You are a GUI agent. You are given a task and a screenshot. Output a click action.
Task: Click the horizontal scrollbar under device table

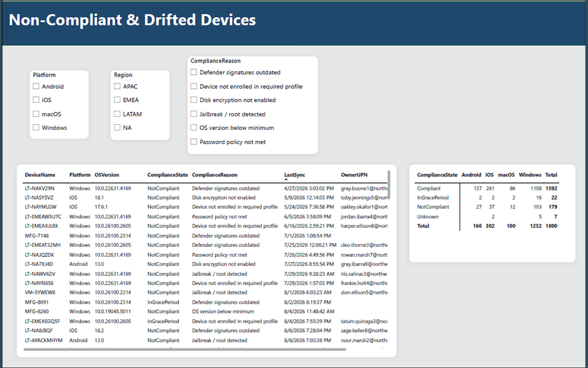point(185,349)
